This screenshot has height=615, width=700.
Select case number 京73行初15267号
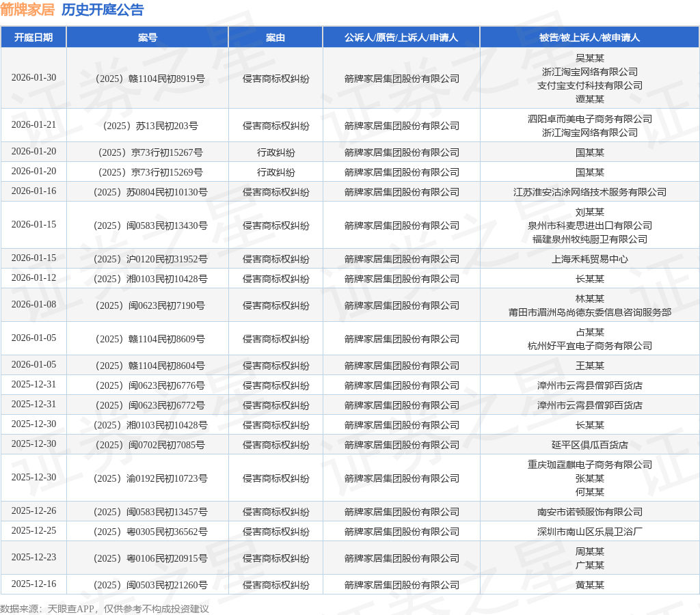coord(150,152)
